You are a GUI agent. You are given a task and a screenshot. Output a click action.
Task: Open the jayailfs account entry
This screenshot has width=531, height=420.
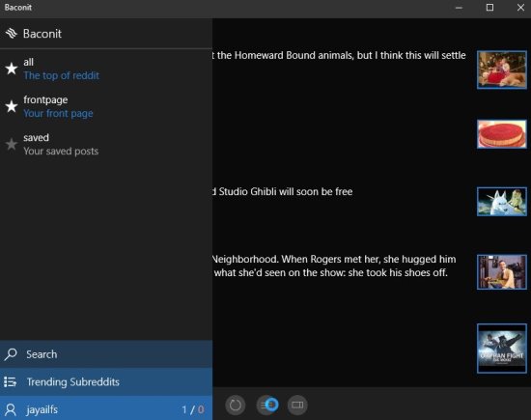(106, 408)
